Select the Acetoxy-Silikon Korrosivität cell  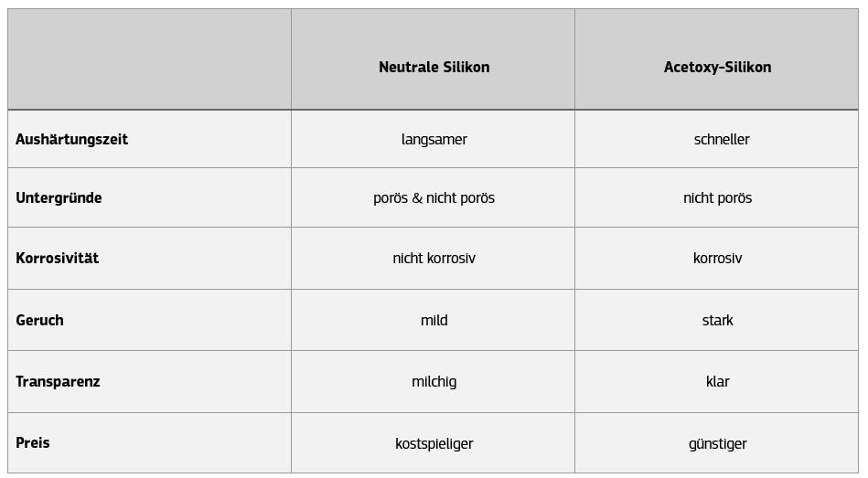tap(717, 259)
